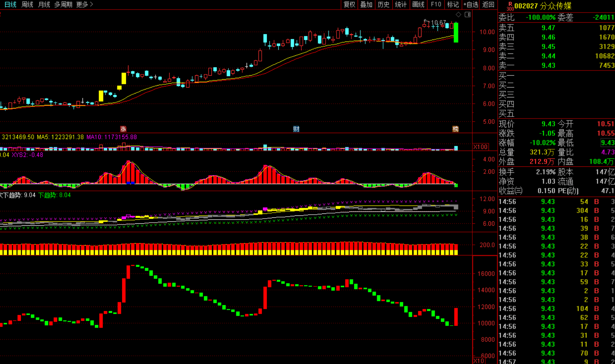
Task: Click the diamond marker icon above the chart
Action: tap(458, 15)
